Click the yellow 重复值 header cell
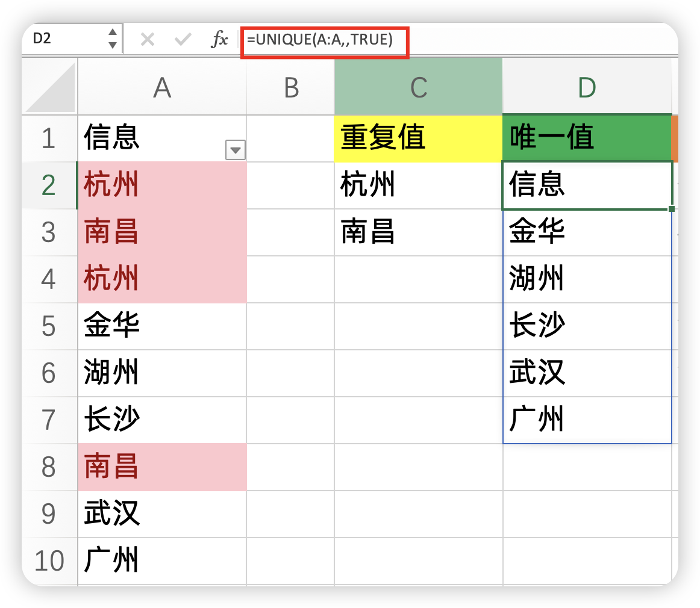This screenshot has height=608, width=700. click(418, 138)
